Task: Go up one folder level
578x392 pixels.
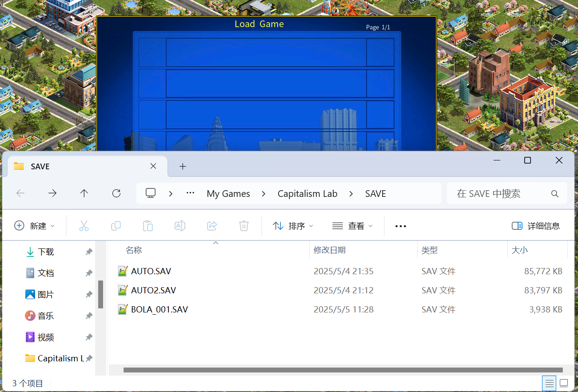Action: tap(84, 193)
